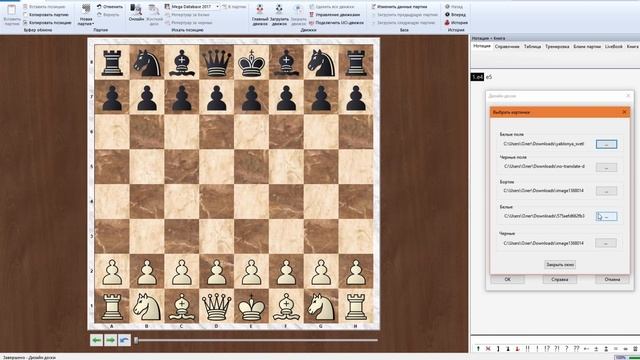This screenshot has height=360, width=640.
Task: Browse file for Черные поля
Action: click(x=606, y=167)
